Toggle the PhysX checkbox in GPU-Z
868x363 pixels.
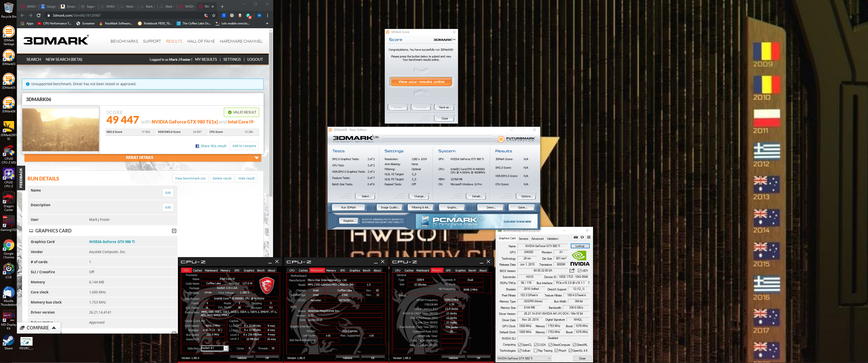pyautogui.click(x=556, y=351)
